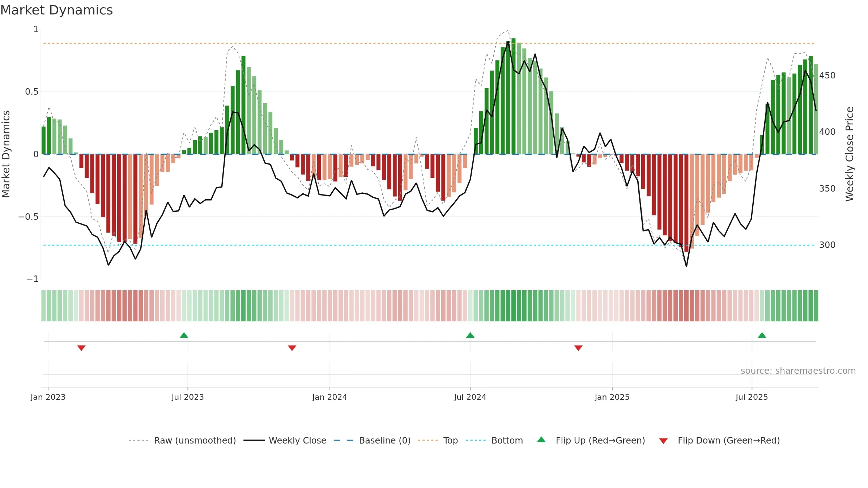Click the red legend triangle icon for Flip Down
This screenshot has height=488, width=868.
pos(663,441)
